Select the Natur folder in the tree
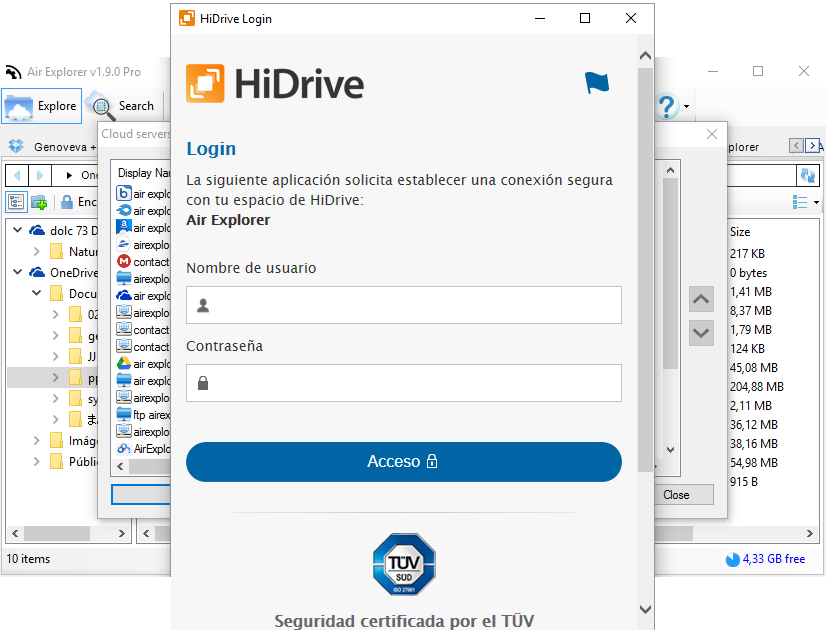Viewport: 826px width, 630px height. (73, 251)
